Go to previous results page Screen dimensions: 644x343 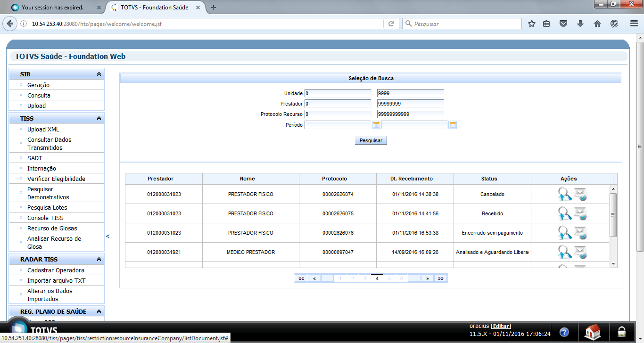(x=314, y=278)
